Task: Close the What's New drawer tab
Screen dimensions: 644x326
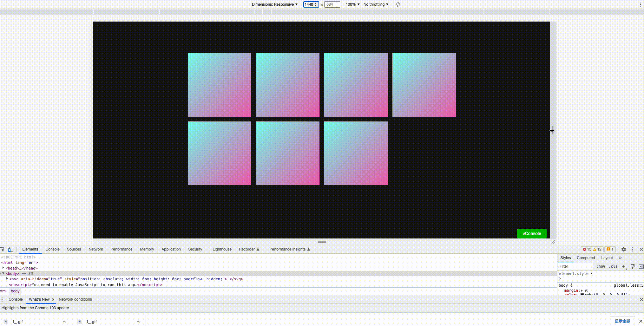Action: [53, 299]
